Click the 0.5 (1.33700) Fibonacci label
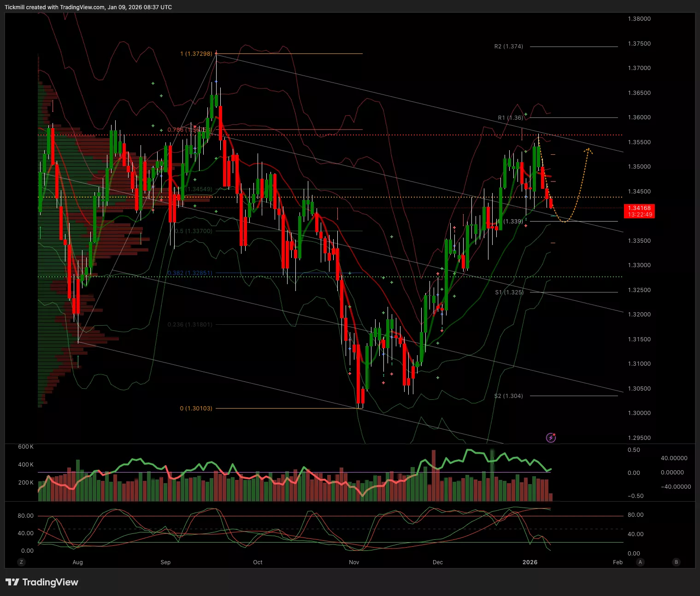This screenshot has height=596, width=700. point(194,231)
